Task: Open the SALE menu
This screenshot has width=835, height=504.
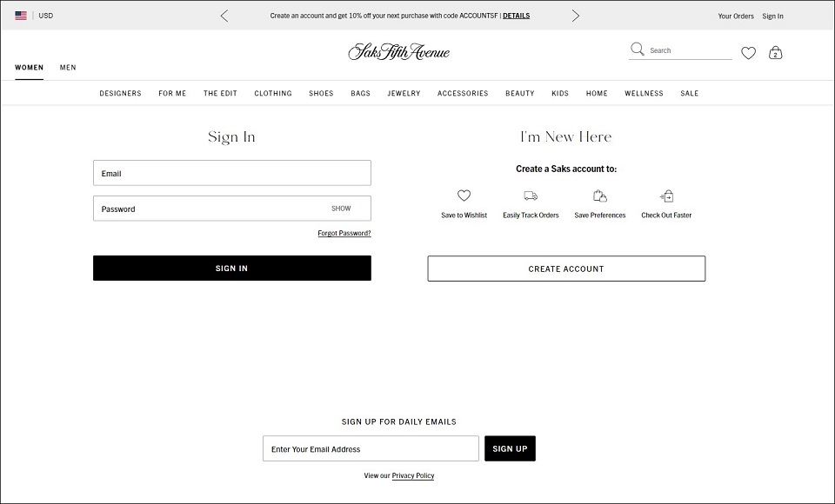Action: pos(689,93)
